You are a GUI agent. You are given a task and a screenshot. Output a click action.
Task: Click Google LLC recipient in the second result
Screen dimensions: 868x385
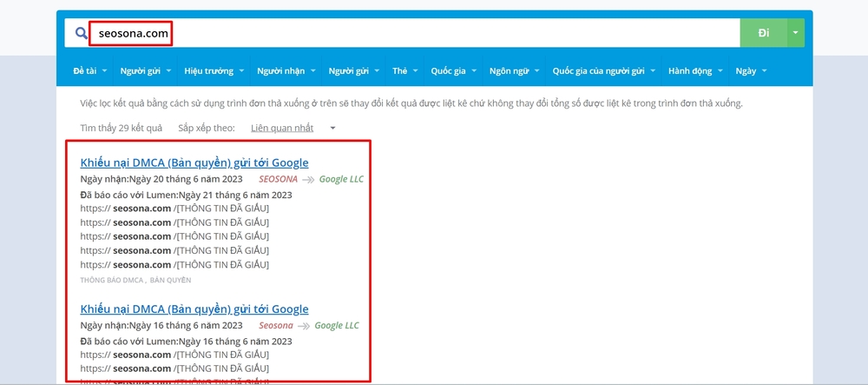click(x=337, y=325)
